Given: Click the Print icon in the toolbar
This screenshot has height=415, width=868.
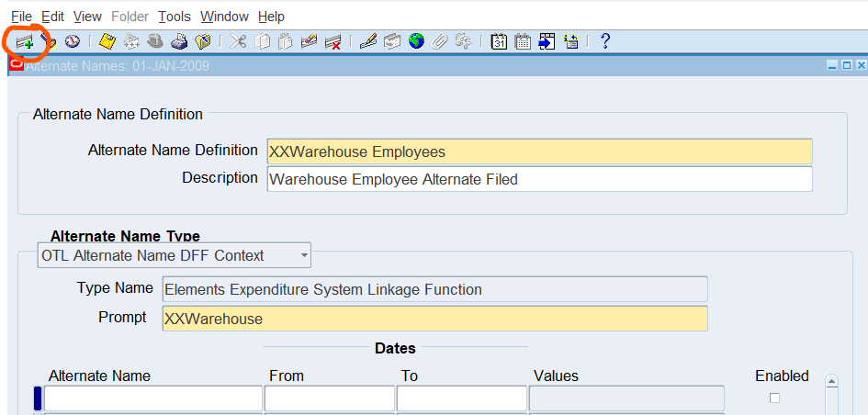Looking at the screenshot, I should 180,41.
